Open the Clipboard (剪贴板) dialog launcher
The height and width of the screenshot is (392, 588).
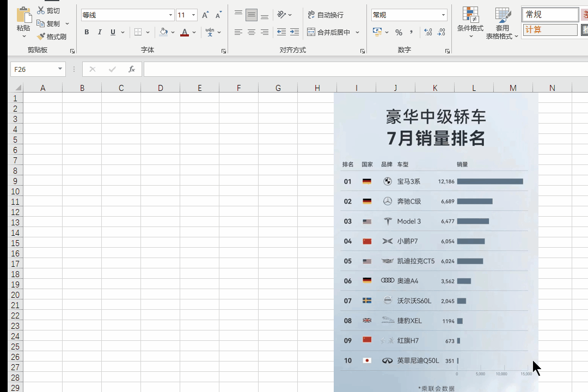click(72, 51)
